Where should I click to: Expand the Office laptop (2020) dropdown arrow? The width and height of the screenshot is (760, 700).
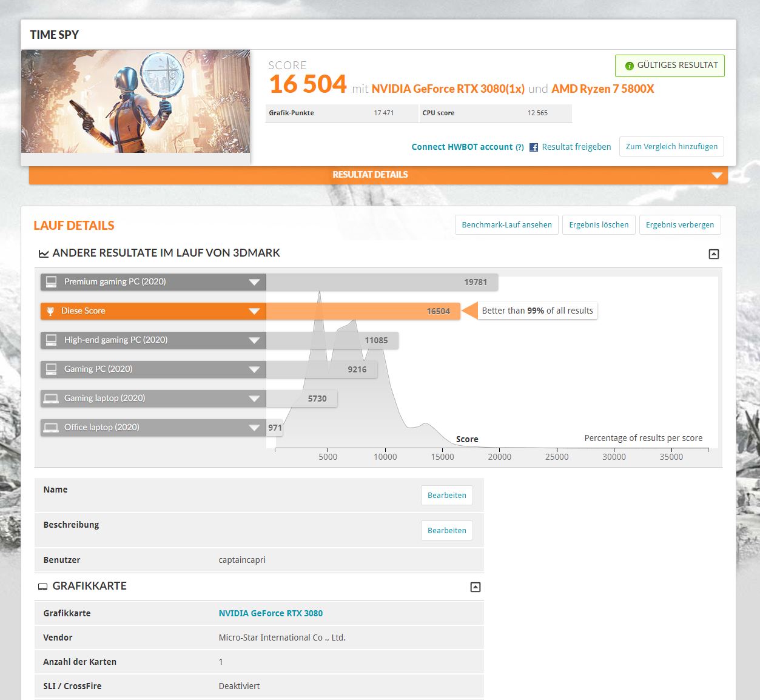254,428
